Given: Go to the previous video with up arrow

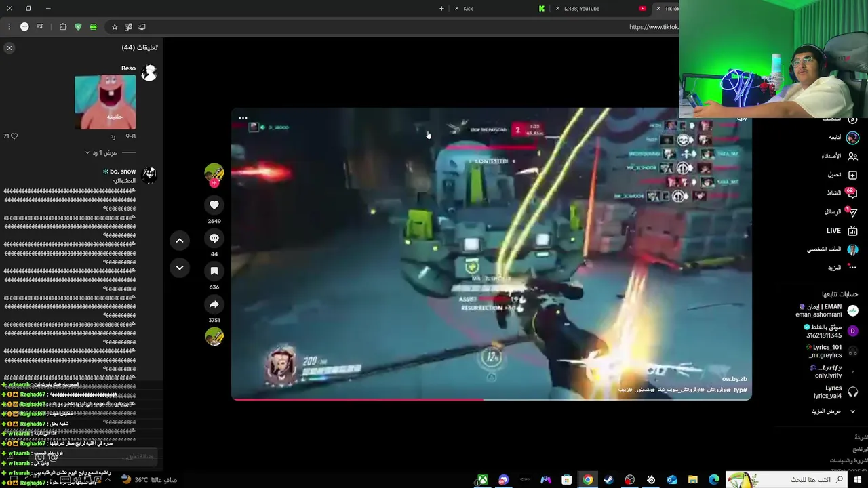Looking at the screenshot, I should pyautogui.click(x=180, y=240).
